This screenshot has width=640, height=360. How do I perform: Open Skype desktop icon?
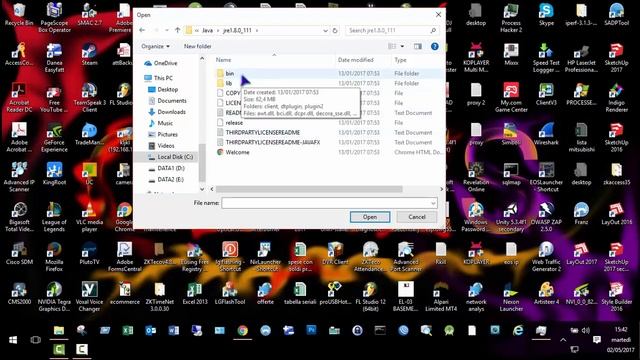(546, 15)
